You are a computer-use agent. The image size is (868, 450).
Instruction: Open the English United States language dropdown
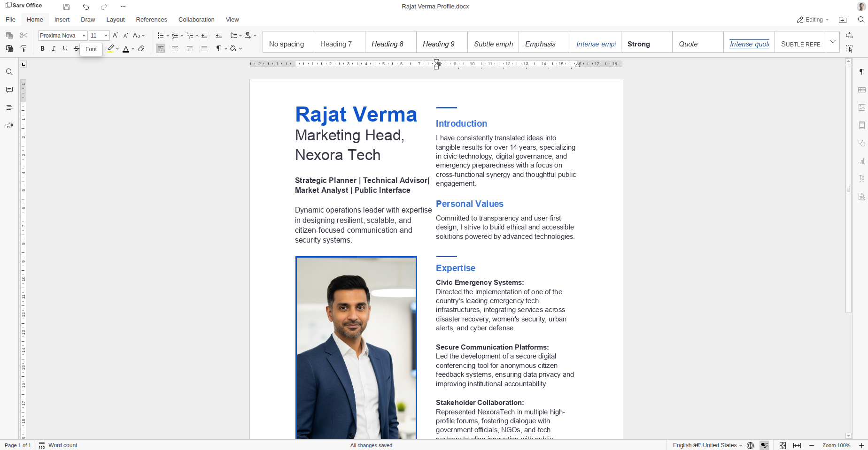pos(707,445)
